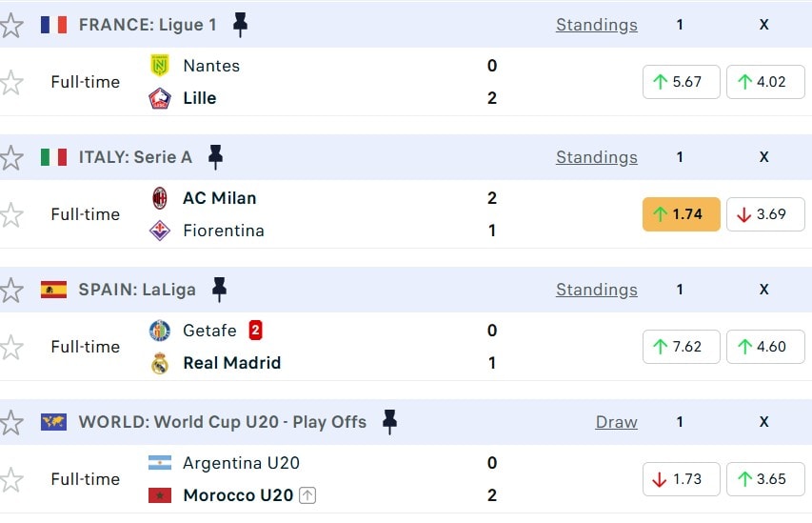Open Ligue 1 Standings link
This screenshot has width=812, height=523.
tap(596, 25)
